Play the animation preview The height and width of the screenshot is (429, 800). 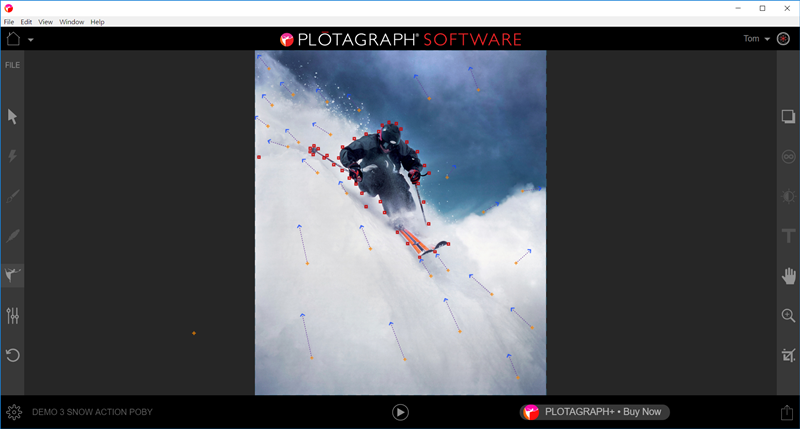(x=400, y=412)
